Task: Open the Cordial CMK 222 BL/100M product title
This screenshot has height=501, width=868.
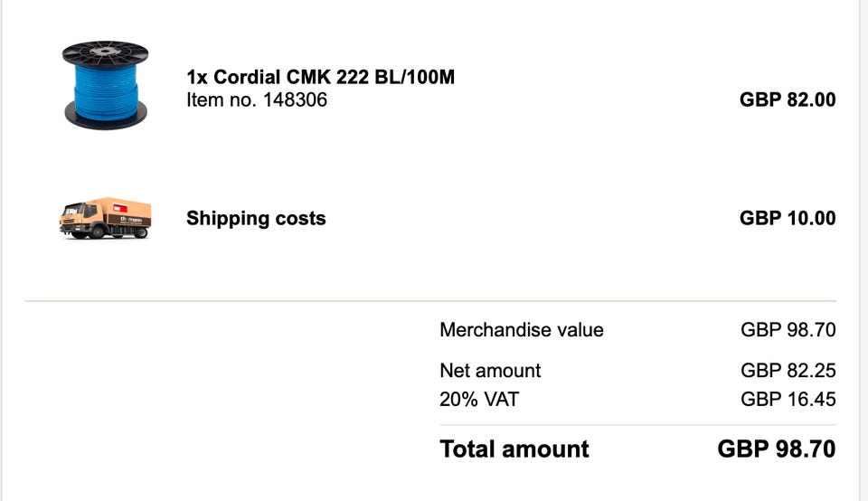Action: click(320, 77)
